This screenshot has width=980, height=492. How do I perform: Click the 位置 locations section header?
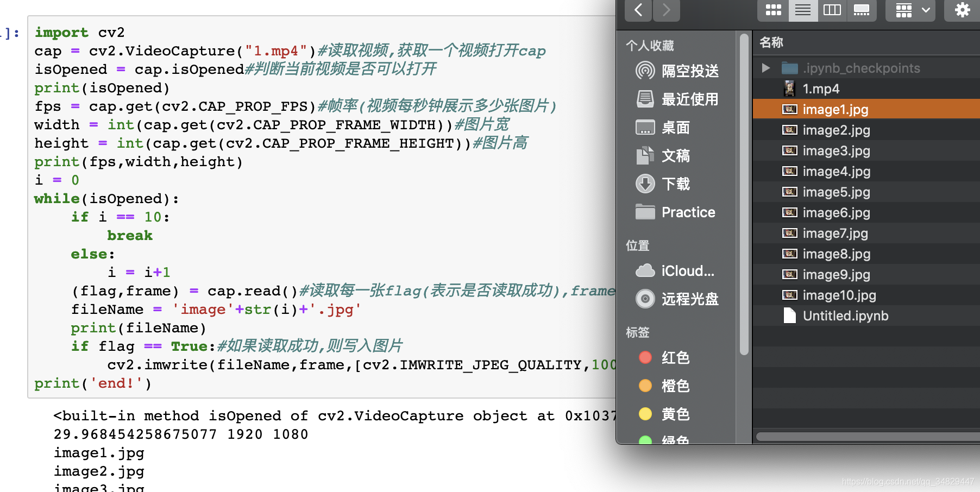[x=638, y=245]
